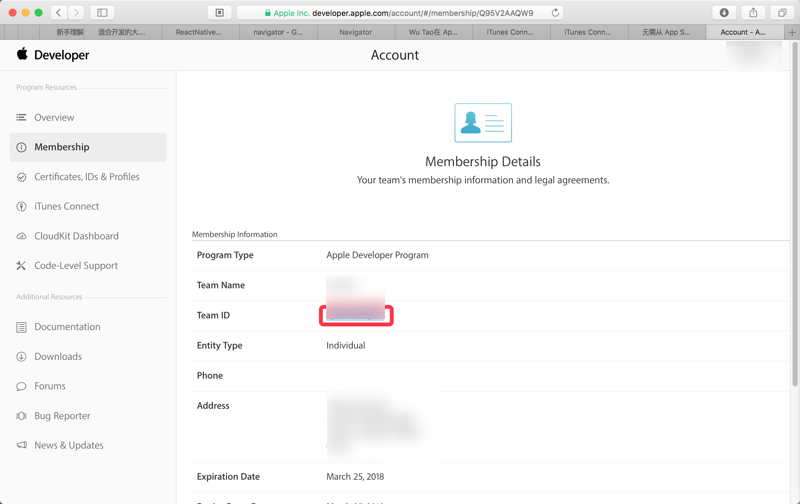
Task: Click the green lock Apple Inc. certificate label
Action: (x=287, y=13)
